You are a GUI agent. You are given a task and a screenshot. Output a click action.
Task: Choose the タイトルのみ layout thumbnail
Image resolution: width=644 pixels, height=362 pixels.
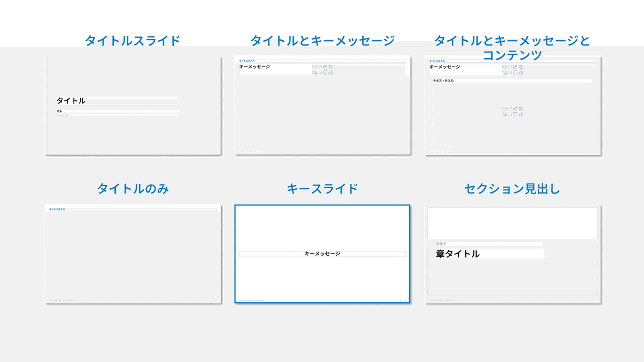click(x=133, y=254)
